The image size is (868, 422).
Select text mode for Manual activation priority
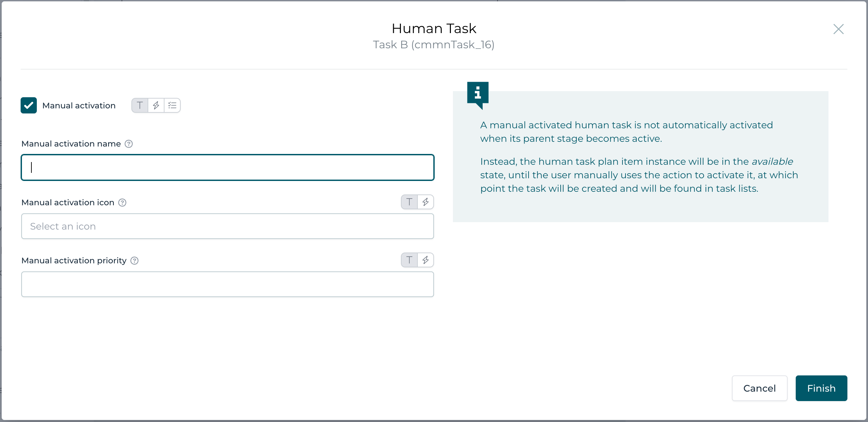click(409, 260)
